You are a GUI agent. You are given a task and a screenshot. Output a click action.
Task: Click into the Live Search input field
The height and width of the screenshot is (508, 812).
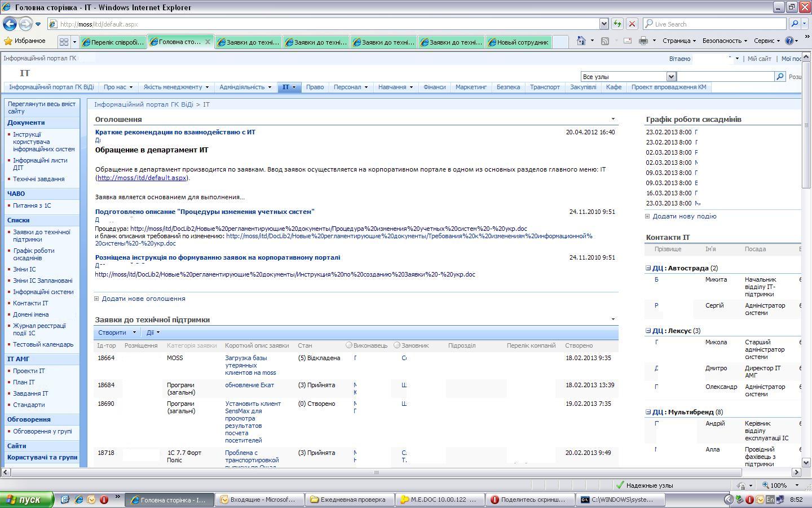coord(715,24)
